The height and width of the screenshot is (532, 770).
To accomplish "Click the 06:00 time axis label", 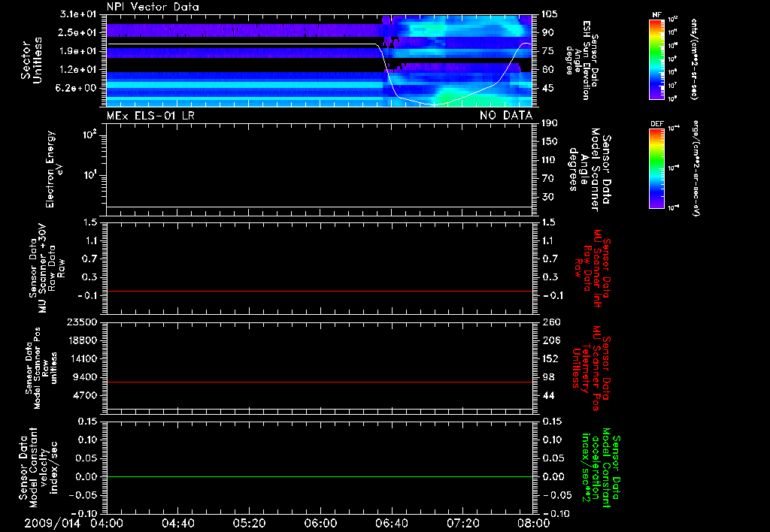I will pyautogui.click(x=320, y=523).
